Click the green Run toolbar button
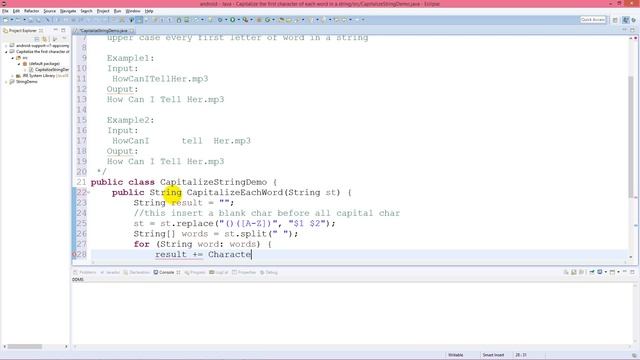This screenshot has height=360, width=640. (233, 20)
